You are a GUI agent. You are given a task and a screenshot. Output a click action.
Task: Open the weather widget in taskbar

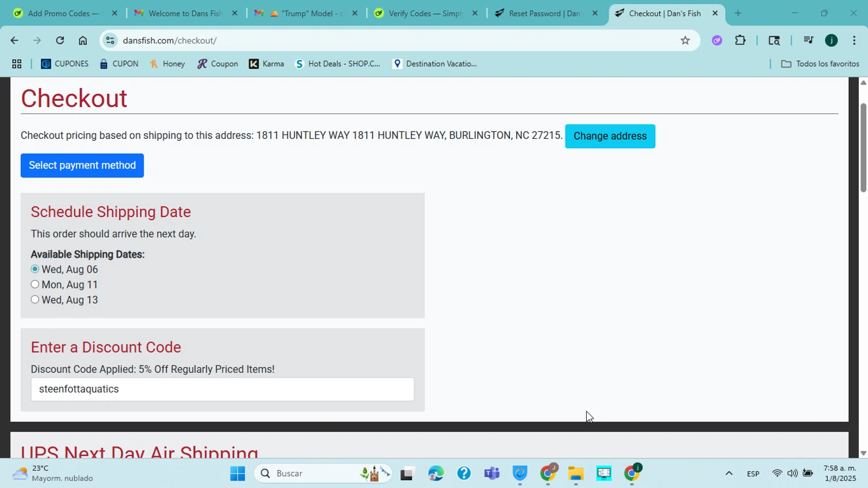click(x=53, y=474)
